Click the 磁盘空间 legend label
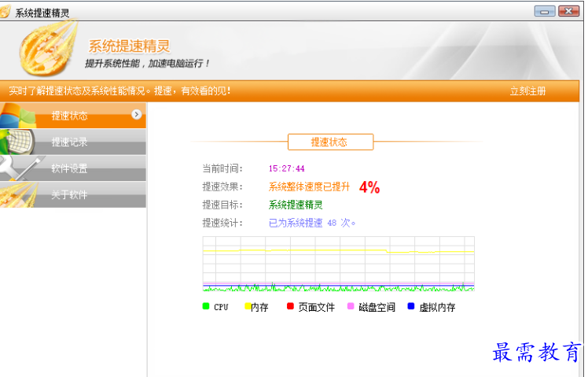 [377, 307]
